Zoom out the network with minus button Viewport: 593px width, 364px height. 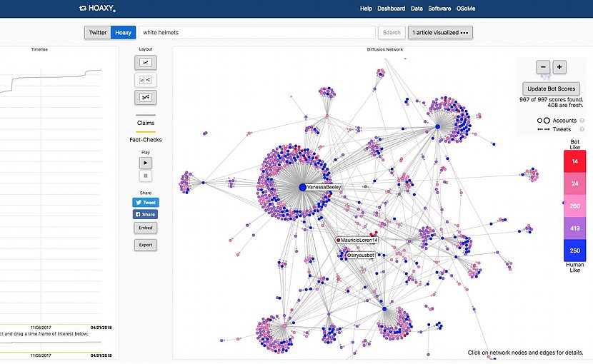pyautogui.click(x=543, y=67)
